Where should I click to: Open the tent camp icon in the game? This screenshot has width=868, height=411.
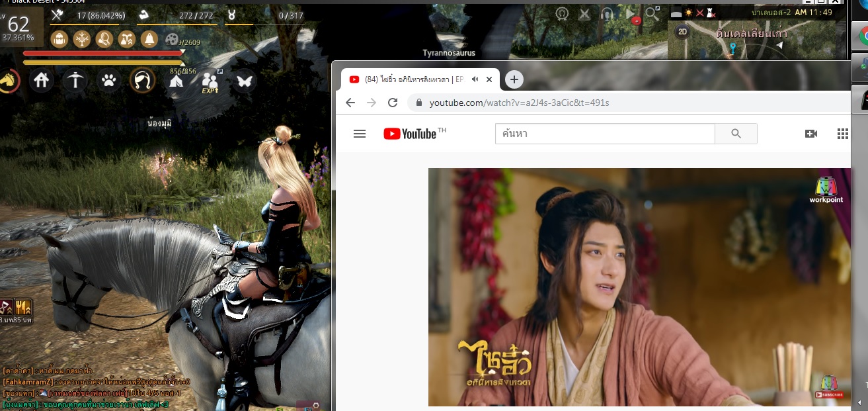(177, 81)
